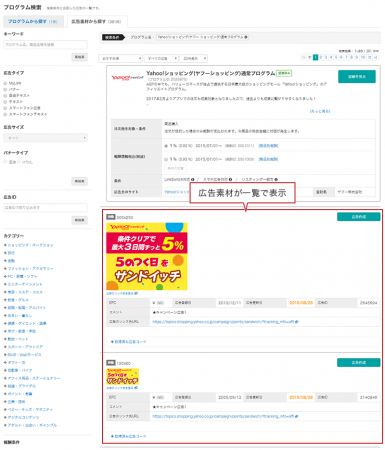385x450 pixels.
Task: Open 商品別報酬 link in upper reward row
Action: 268,146
